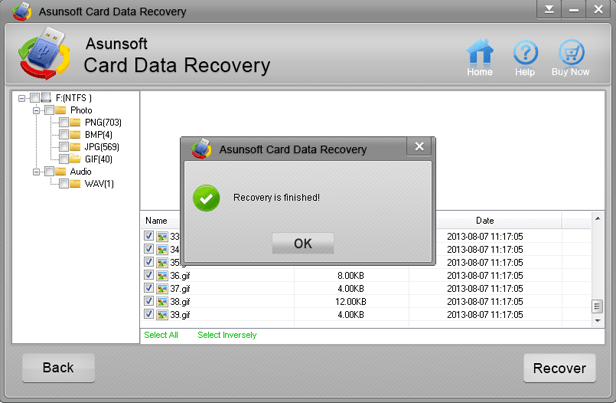Click the WAV(1) folder icon
The height and width of the screenshot is (403, 616).
[75, 183]
